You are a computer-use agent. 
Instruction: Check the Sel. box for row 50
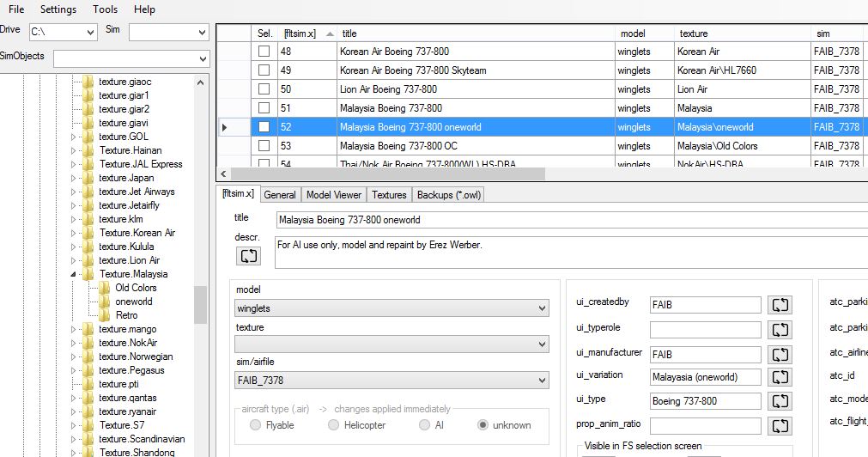tap(264, 89)
